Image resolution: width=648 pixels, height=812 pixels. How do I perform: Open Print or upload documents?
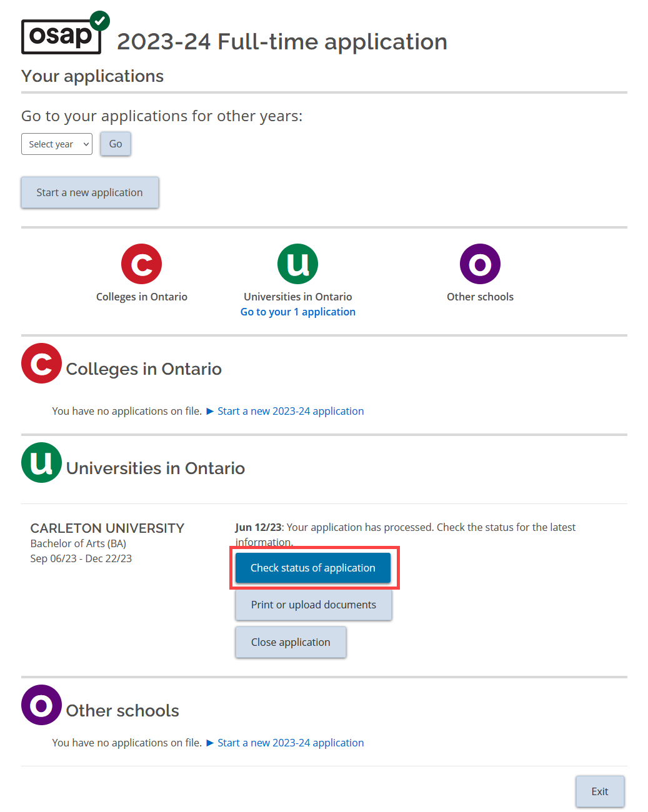coord(313,605)
